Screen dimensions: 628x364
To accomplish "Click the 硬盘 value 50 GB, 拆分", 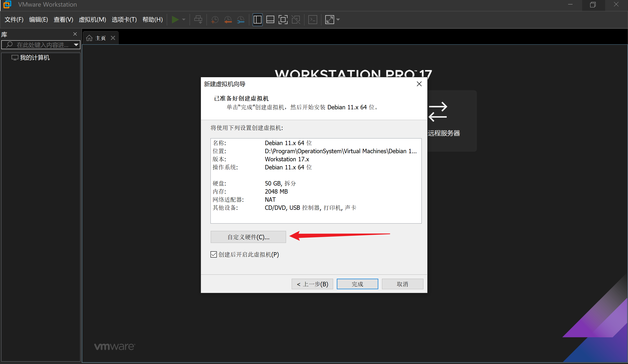I will (280, 184).
